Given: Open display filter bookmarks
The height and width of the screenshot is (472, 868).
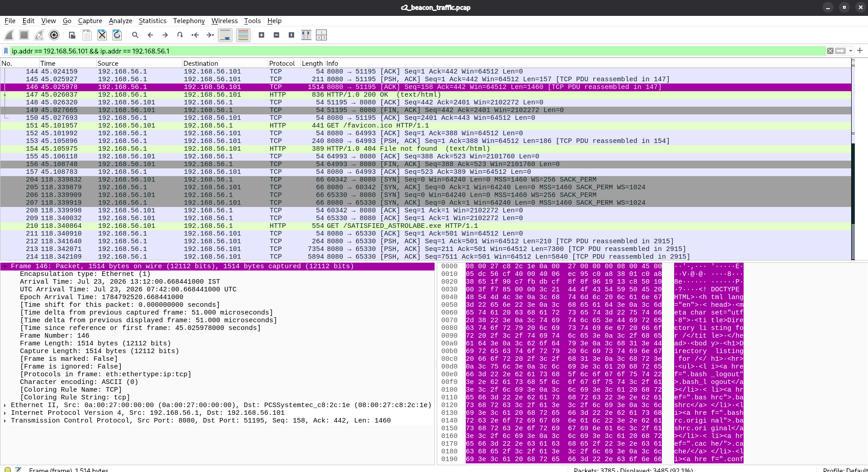Looking at the screenshot, I should [6, 51].
